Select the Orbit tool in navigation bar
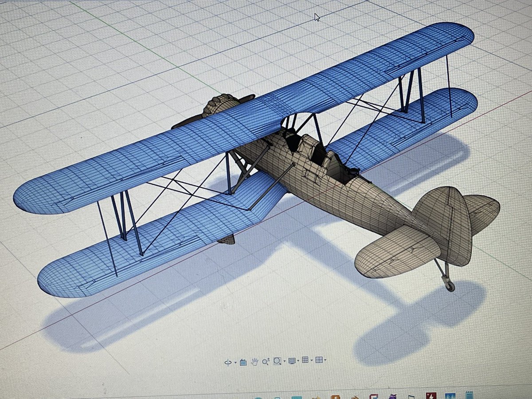 point(228,362)
